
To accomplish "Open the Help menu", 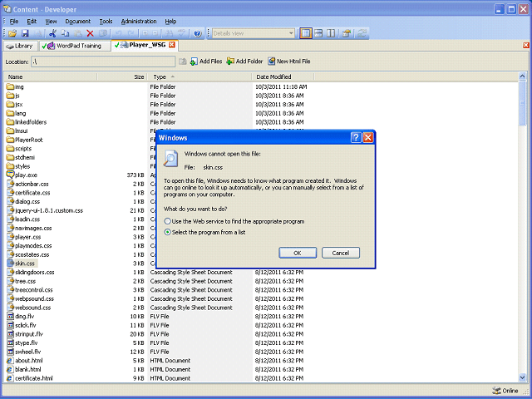I will (x=170, y=22).
